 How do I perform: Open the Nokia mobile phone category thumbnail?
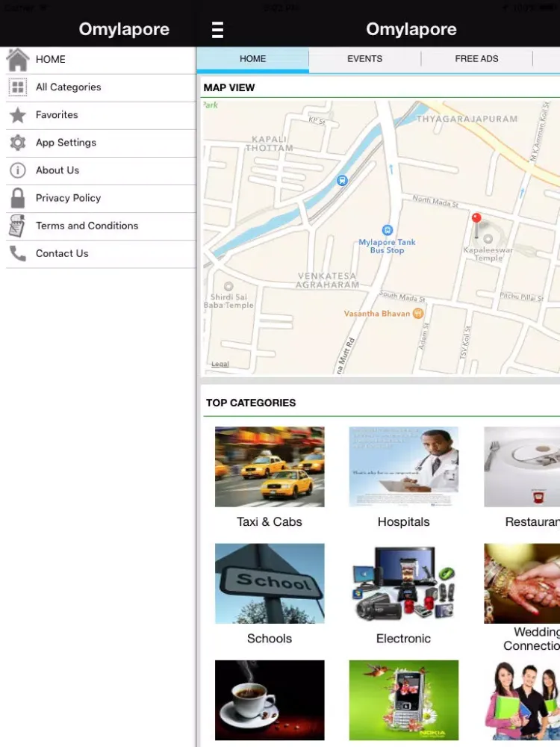tap(404, 700)
